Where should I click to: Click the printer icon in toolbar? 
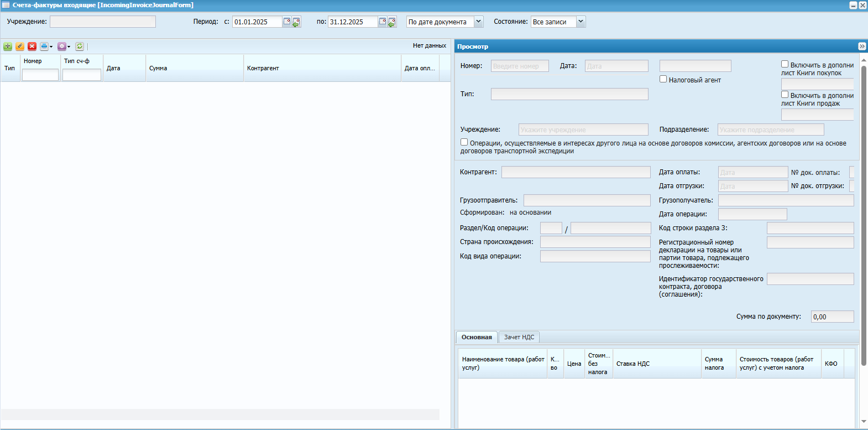pyautogui.click(x=44, y=46)
